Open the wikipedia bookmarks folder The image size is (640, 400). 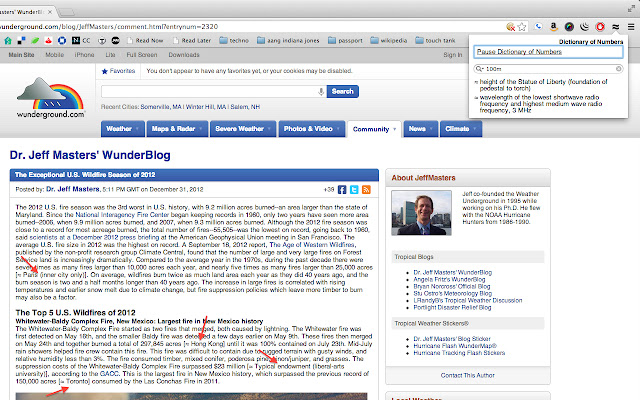click(389, 40)
